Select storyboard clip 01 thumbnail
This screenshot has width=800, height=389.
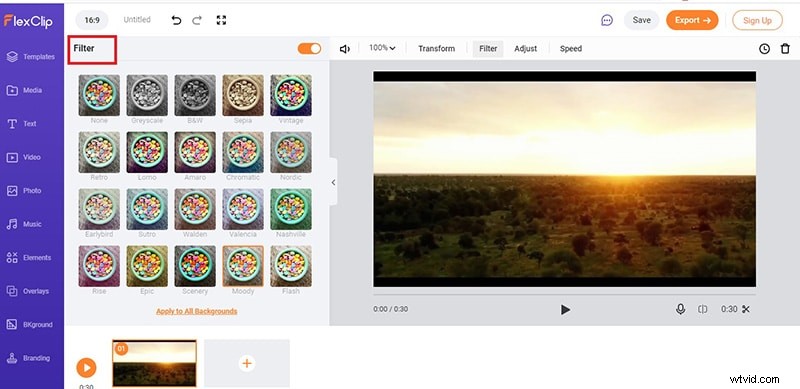(155, 363)
